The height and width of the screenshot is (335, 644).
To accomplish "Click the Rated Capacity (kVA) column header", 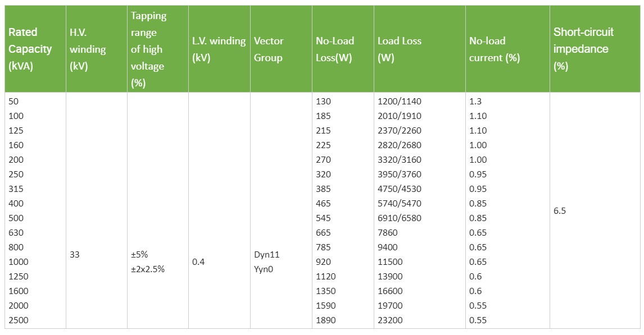I will [x=30, y=49].
